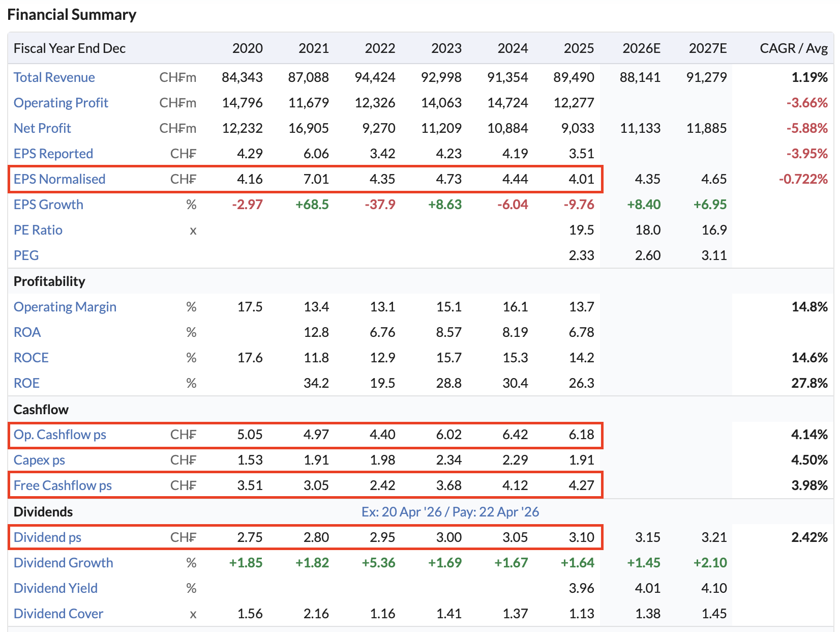
Task: Select Free Cashflow ps 2025 value 4.27
Action: (582, 485)
